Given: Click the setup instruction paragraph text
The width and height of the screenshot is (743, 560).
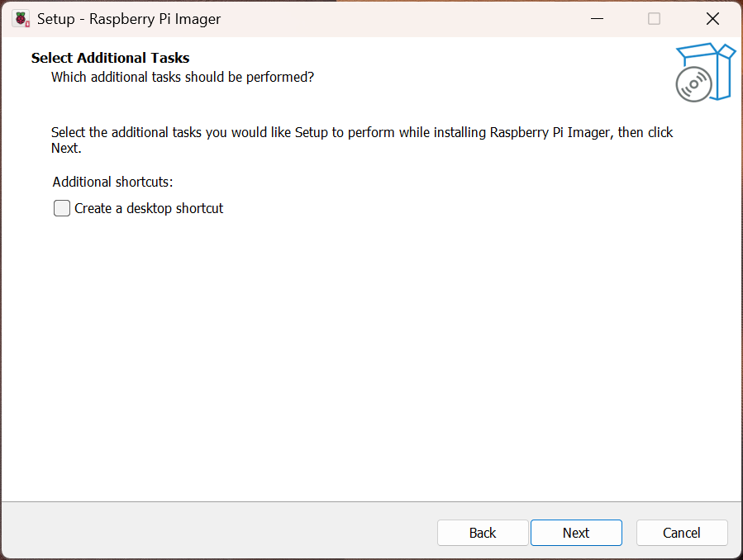Looking at the screenshot, I should tap(362, 132).
